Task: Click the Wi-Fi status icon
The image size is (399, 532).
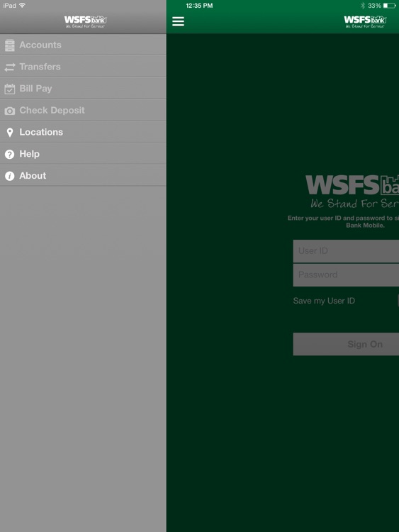Action: point(22,5)
